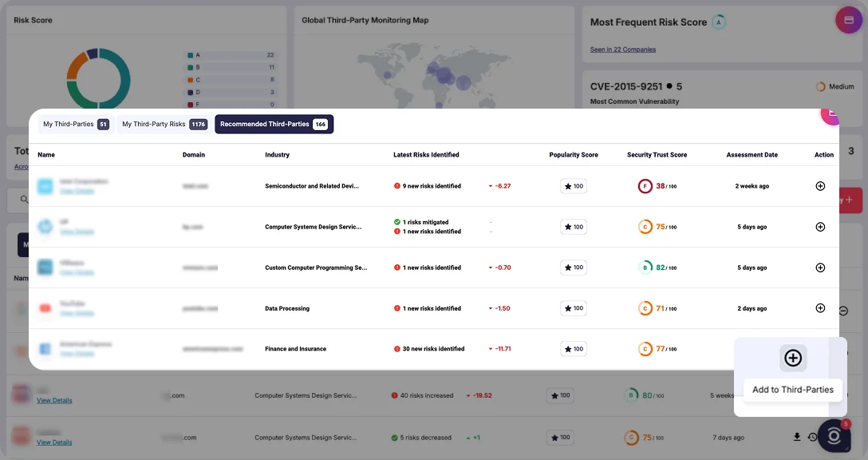Click grade B legend entry in Risk Score
This screenshot has width=868, height=460.
[x=231, y=67]
